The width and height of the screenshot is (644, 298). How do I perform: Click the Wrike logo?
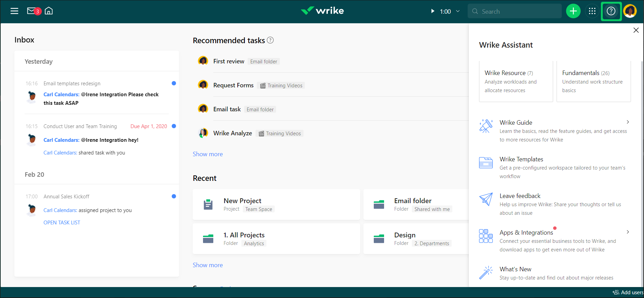[322, 11]
